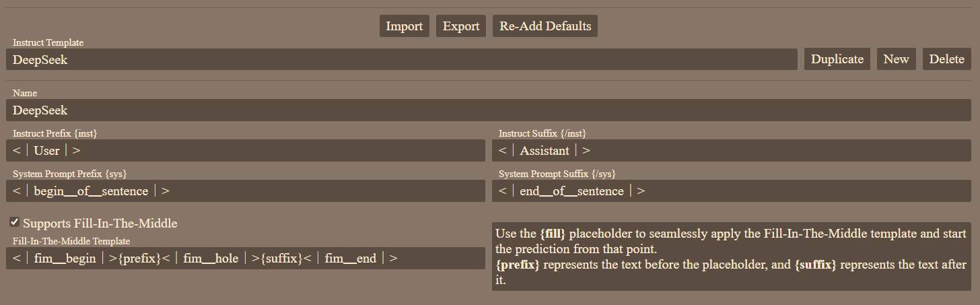The width and height of the screenshot is (980, 305).
Task: Edit the Name field containing DeepSeek
Action: (x=489, y=110)
